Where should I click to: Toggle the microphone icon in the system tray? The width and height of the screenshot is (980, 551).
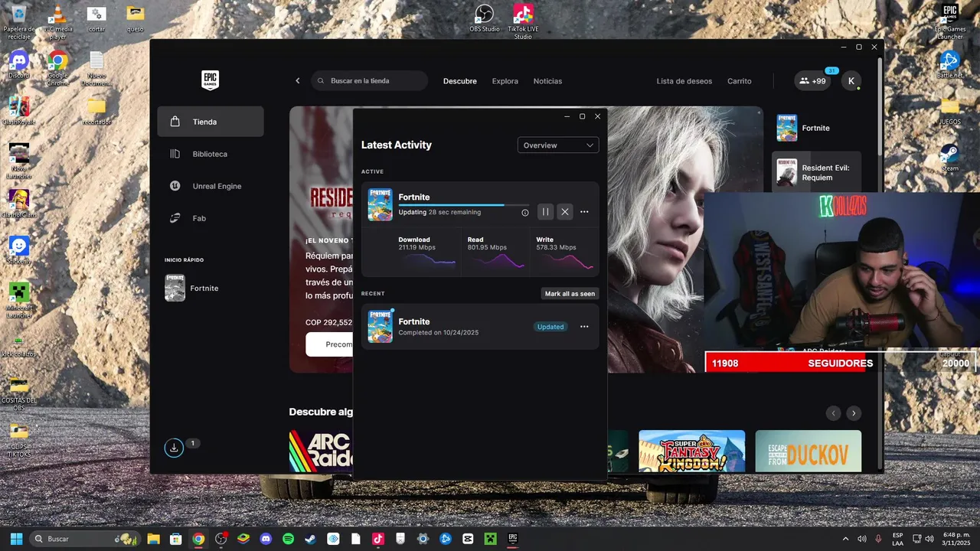[878, 539]
